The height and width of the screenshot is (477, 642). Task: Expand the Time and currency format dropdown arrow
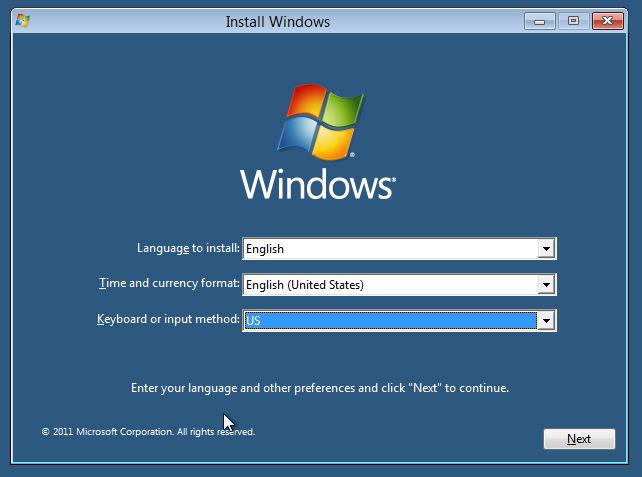[546, 285]
